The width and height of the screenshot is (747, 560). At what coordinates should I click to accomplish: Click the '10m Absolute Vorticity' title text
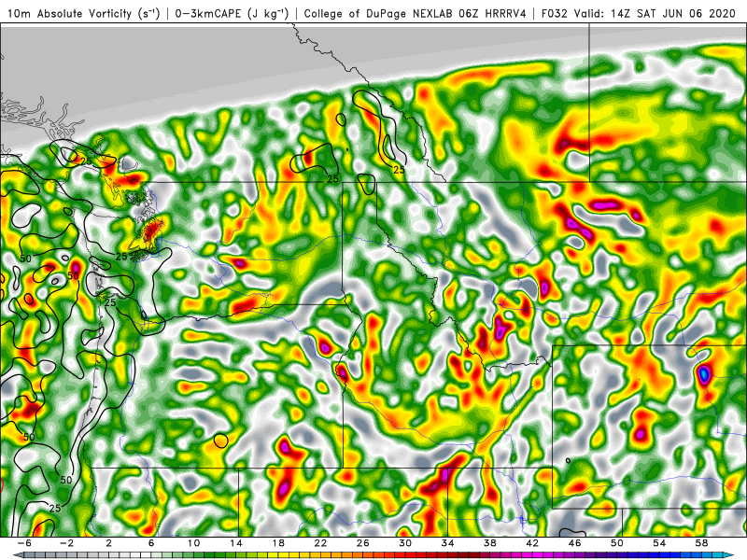click(x=69, y=14)
